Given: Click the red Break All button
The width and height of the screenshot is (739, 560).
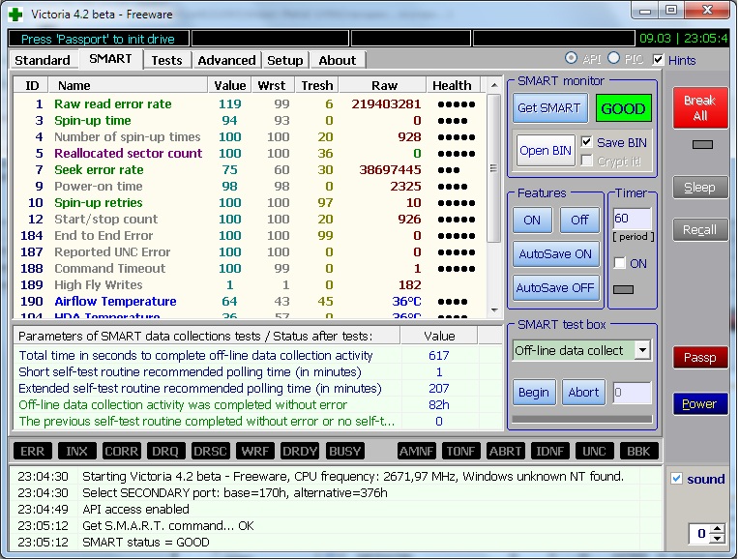Looking at the screenshot, I should tap(700, 108).
